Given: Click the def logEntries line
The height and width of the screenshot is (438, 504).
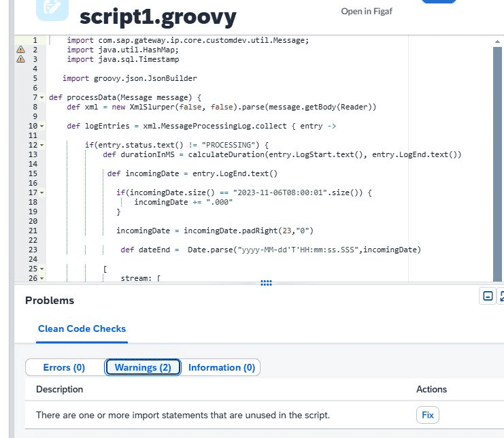Looking at the screenshot, I should coord(201,126).
